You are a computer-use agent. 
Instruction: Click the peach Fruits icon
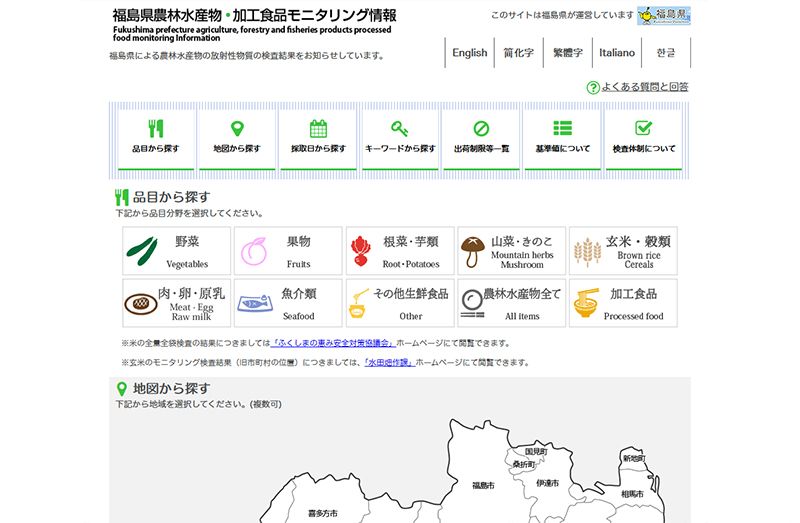tap(254, 251)
